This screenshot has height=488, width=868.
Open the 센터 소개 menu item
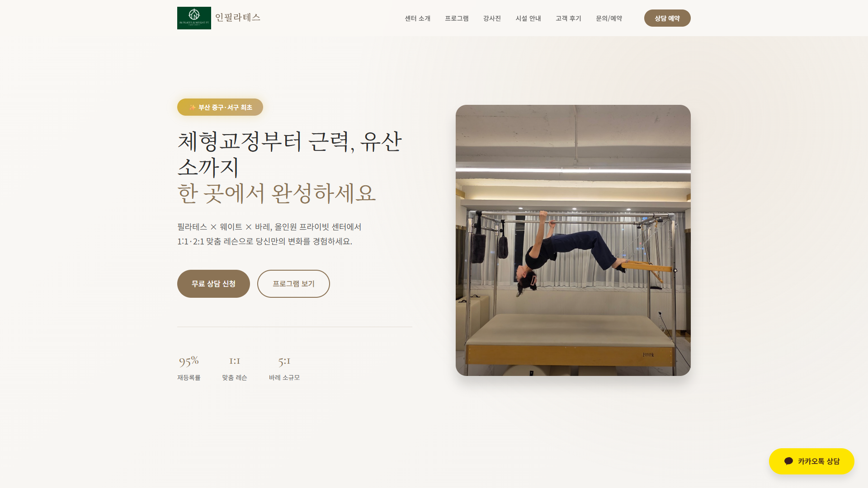click(x=417, y=18)
